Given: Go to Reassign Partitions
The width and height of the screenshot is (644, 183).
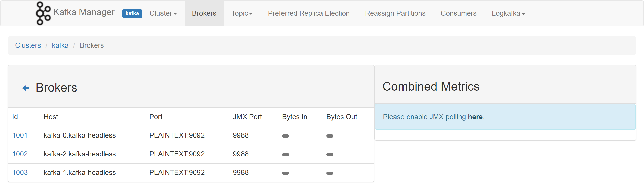Looking at the screenshot, I should pos(395,13).
